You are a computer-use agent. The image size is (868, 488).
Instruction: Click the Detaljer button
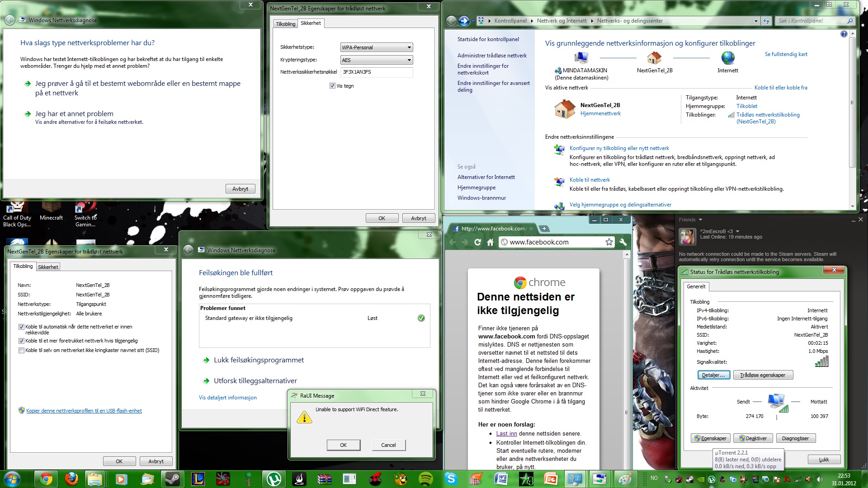(713, 375)
